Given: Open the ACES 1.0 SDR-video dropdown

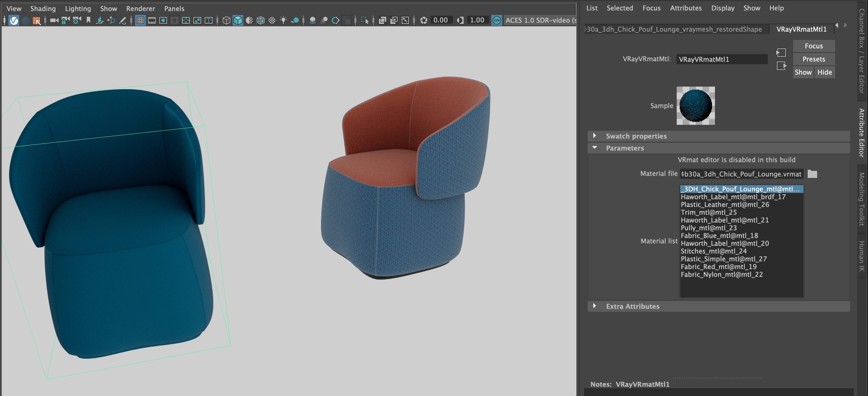Looking at the screenshot, I should 540,21.
